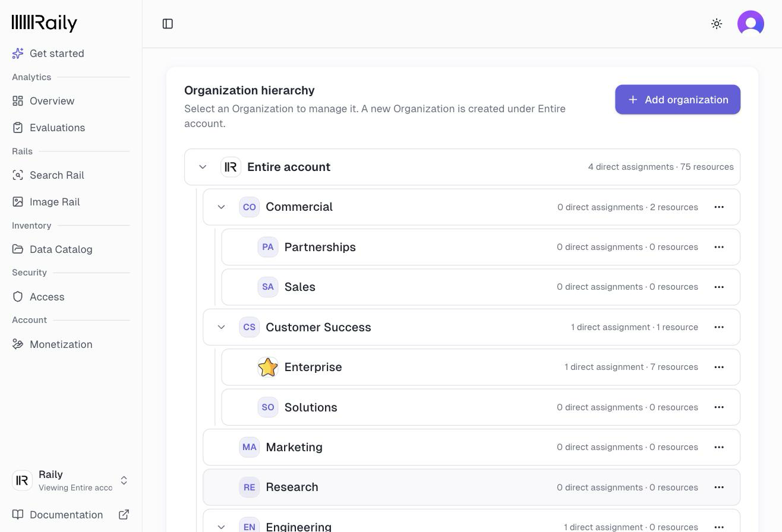
Task: Click the Customer Success CS badge
Action: (249, 327)
